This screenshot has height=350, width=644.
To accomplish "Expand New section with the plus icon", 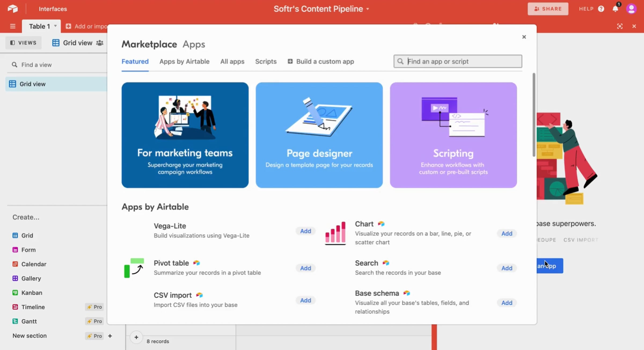I will (x=110, y=336).
